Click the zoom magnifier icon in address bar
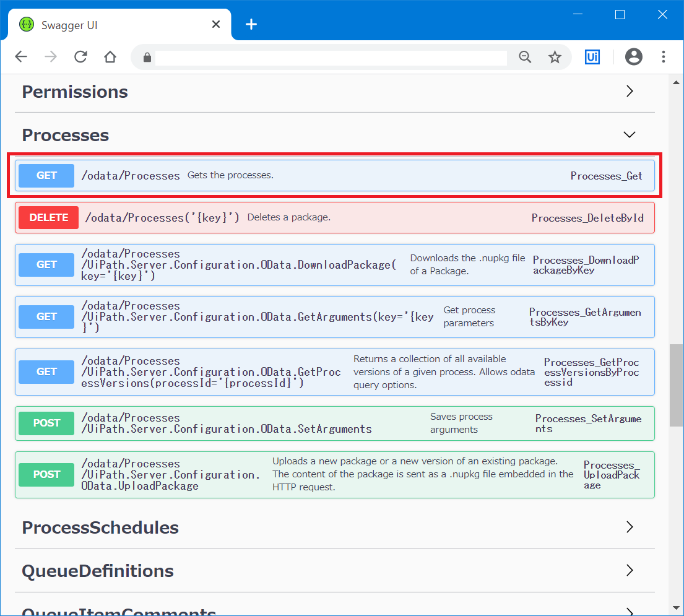 click(x=525, y=57)
